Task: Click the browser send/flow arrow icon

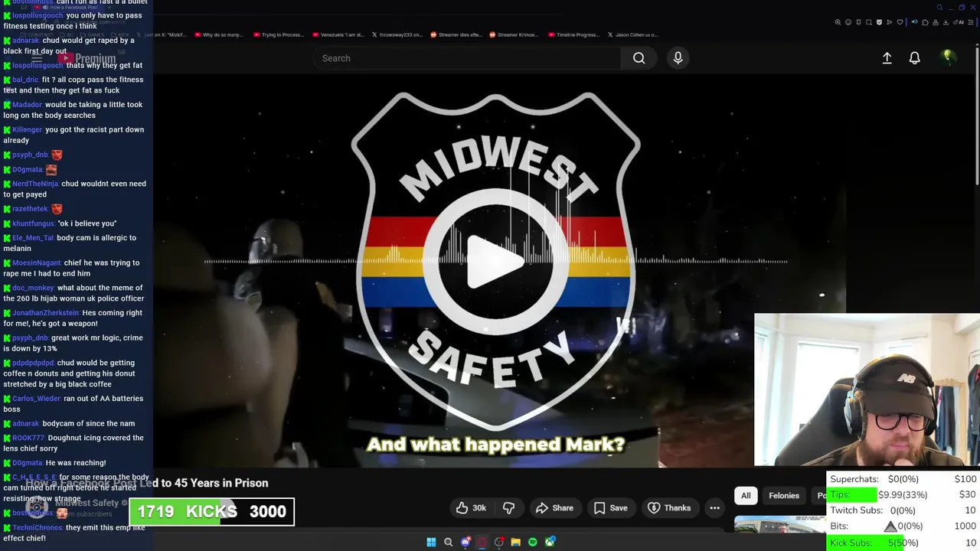Action: pos(890,22)
